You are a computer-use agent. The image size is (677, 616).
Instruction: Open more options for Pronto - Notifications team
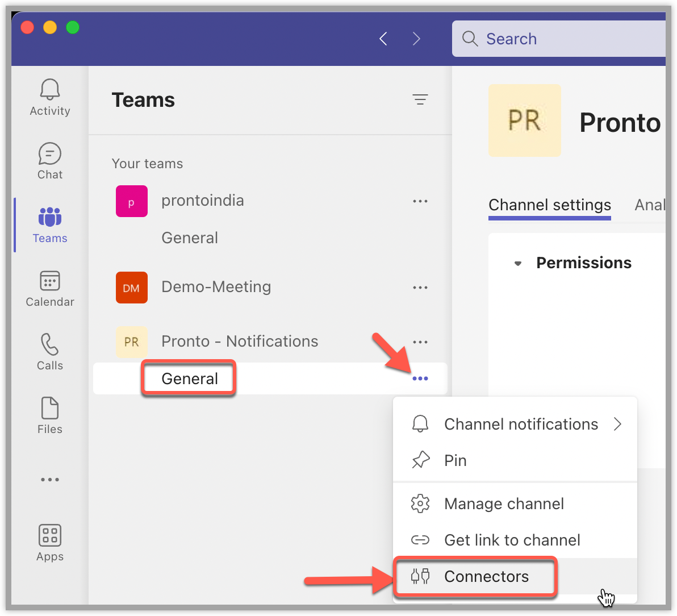420,342
